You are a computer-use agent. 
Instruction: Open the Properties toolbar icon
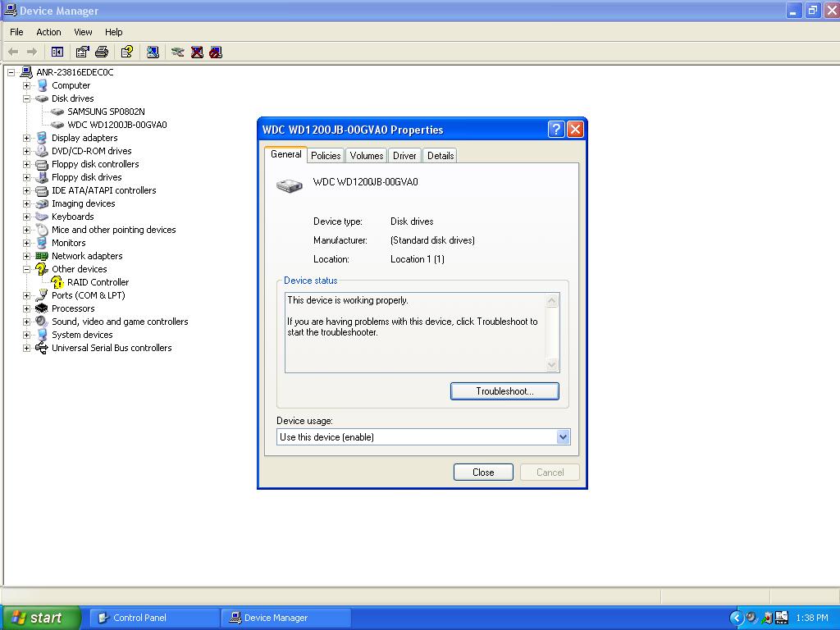[82, 52]
